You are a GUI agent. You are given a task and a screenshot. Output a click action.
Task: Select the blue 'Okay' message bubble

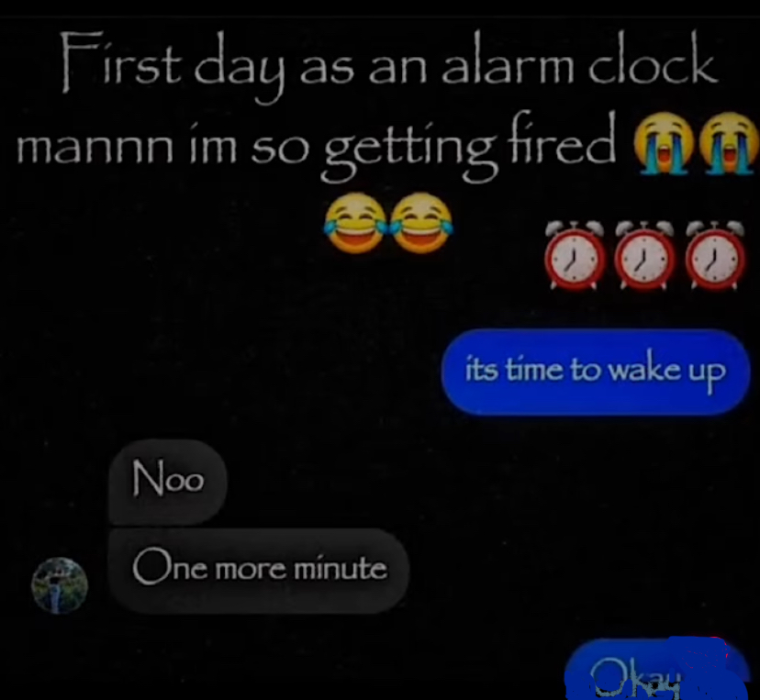[658, 671]
